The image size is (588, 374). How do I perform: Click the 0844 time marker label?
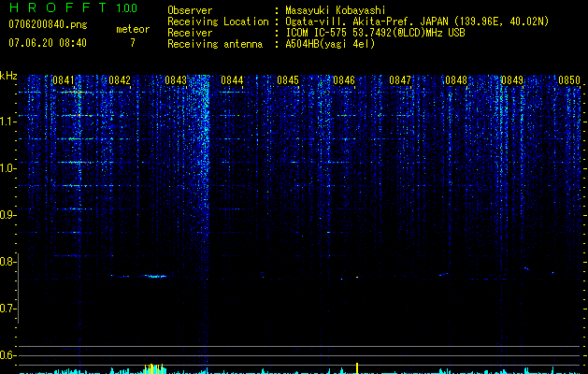tap(232, 80)
